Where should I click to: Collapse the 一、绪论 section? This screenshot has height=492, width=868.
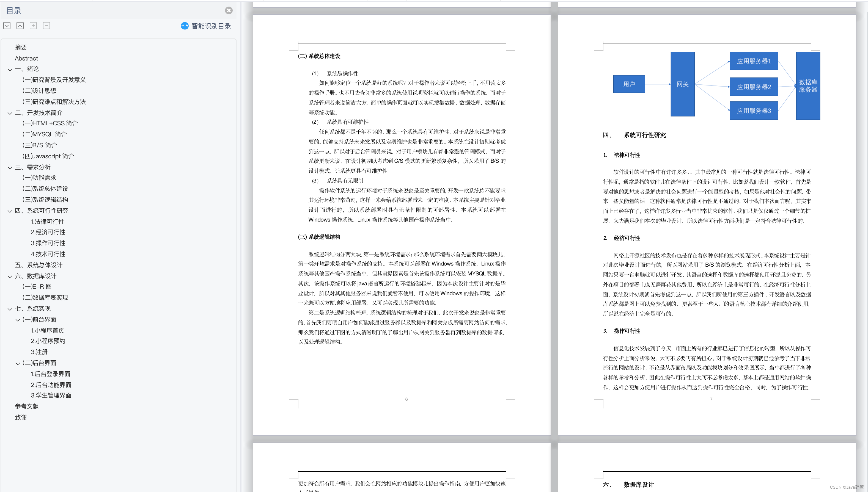point(10,70)
